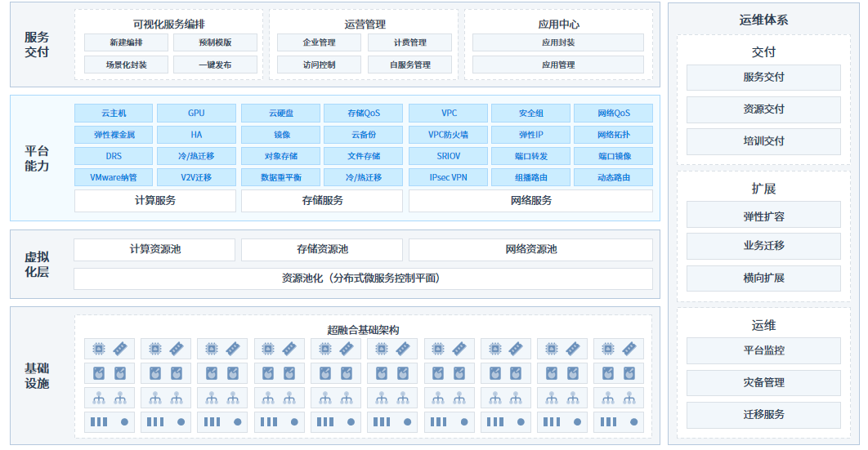
Task: Click 平台监控 under 运维
Action: coord(763,350)
